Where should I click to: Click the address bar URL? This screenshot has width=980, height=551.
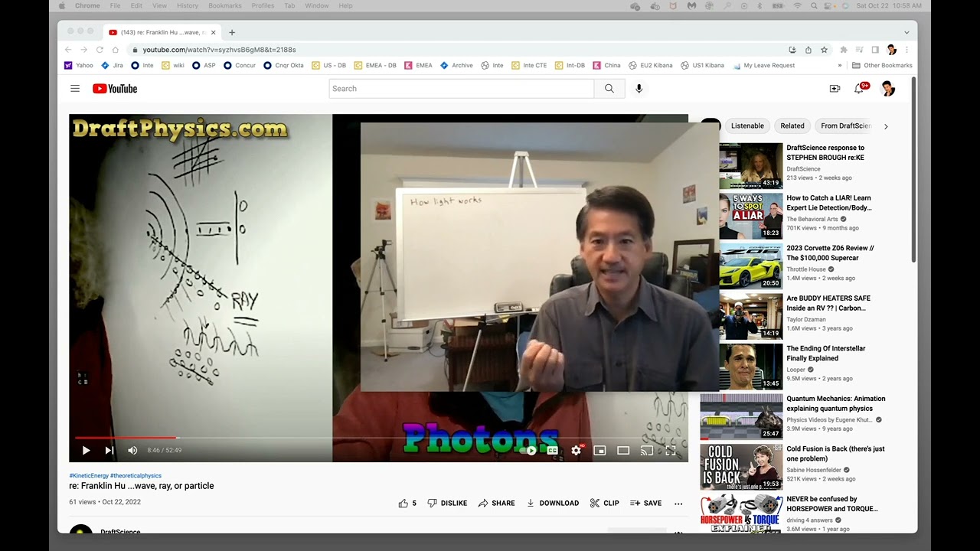pos(219,50)
